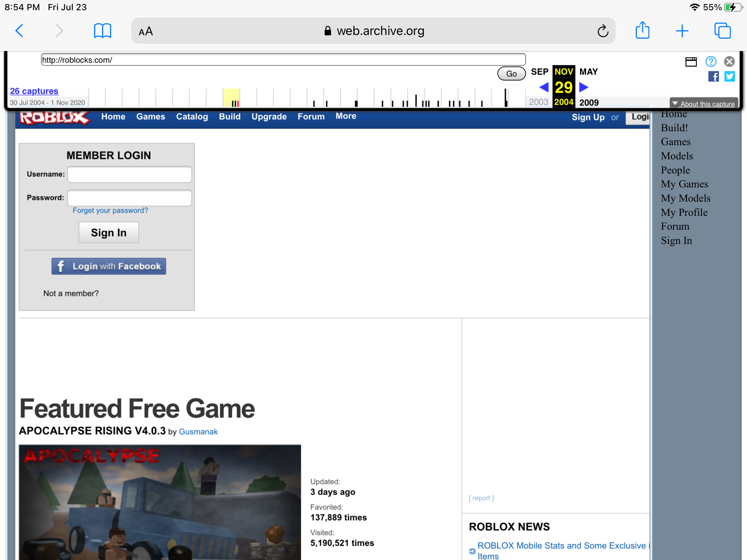This screenshot has width=747, height=560.
Task: Click the browser share/upload icon
Action: [x=642, y=31]
